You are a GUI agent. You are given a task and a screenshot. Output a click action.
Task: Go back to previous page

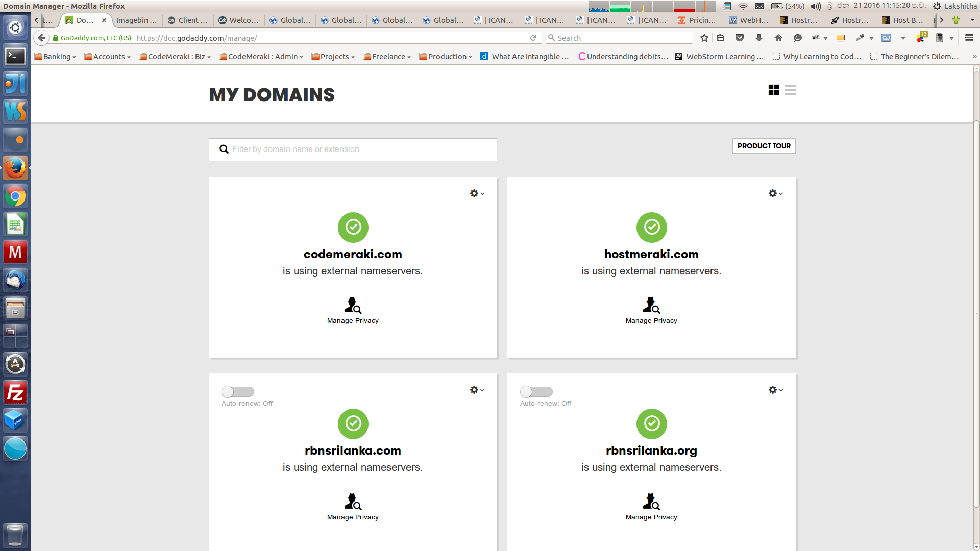(41, 38)
